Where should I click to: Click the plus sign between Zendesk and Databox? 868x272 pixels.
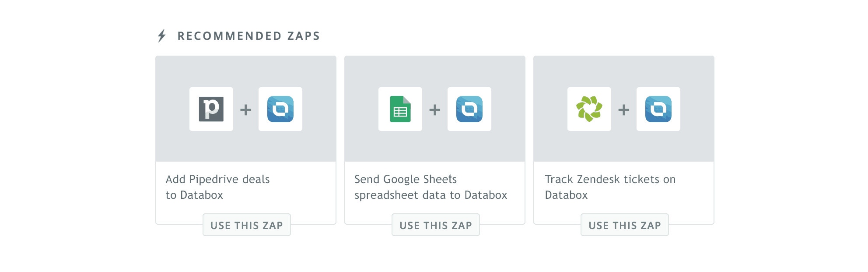tap(624, 110)
